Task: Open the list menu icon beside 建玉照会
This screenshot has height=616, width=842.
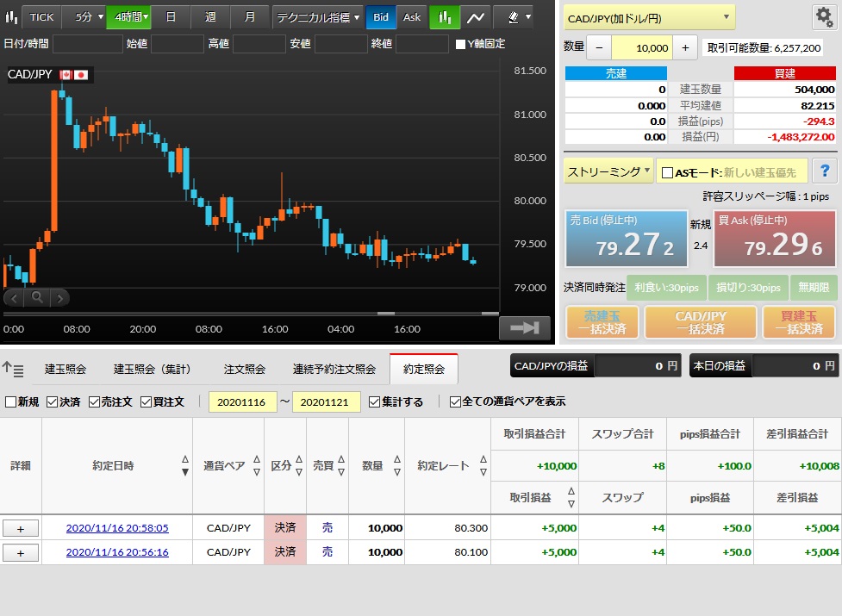Action: (x=13, y=369)
